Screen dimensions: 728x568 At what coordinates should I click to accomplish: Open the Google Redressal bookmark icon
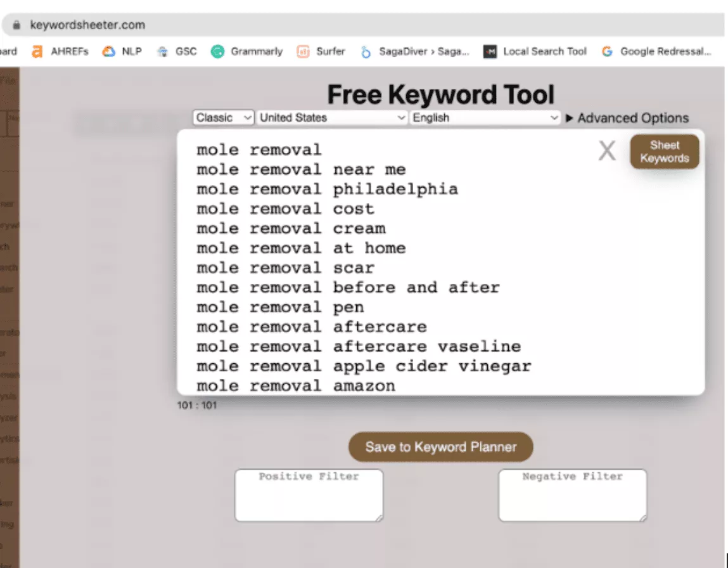pyautogui.click(x=607, y=51)
